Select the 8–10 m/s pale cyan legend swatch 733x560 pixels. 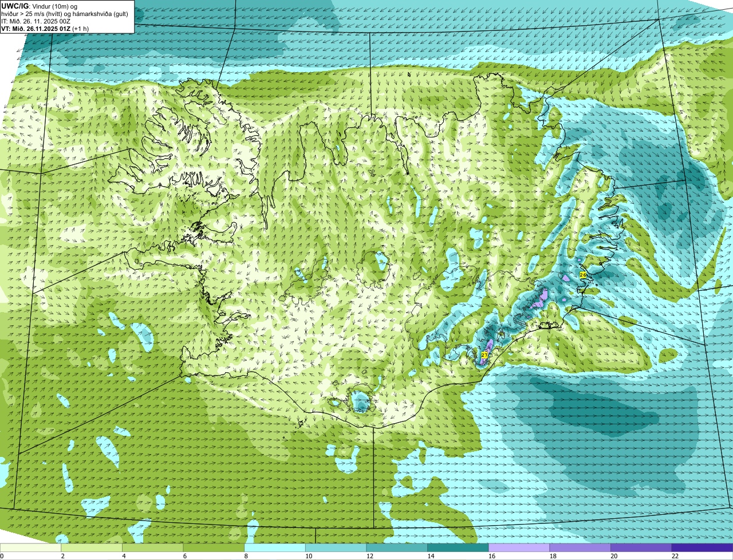coord(275,547)
